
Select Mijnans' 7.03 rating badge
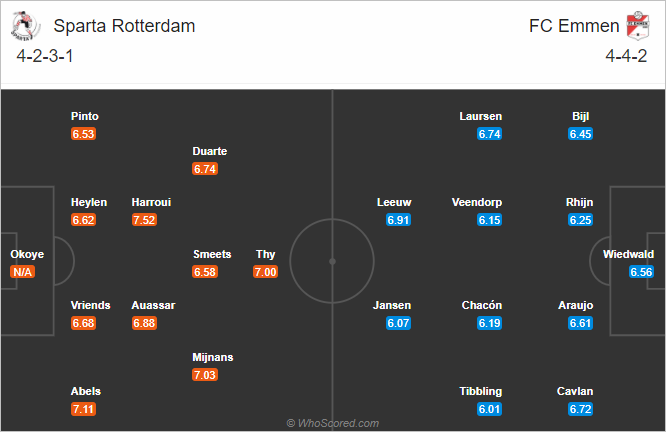point(205,375)
